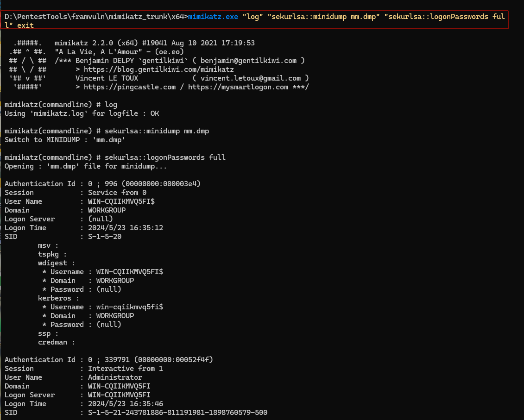
Task: Click the Logon Server (null) value
Action: [x=100, y=219]
